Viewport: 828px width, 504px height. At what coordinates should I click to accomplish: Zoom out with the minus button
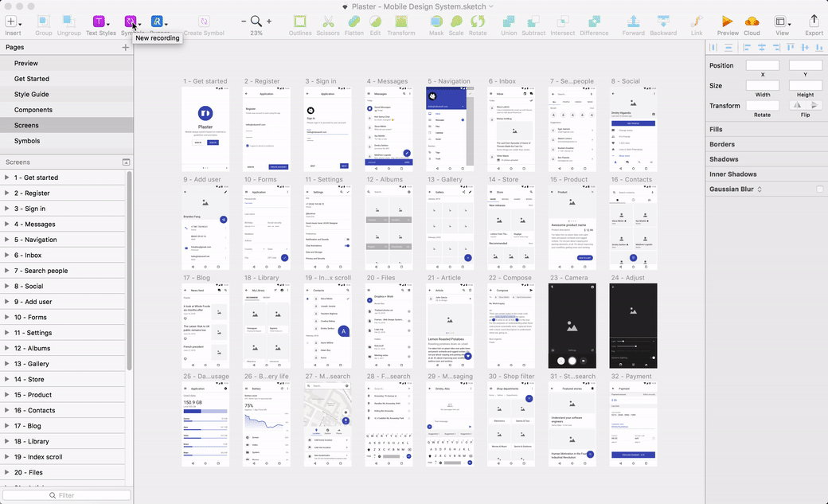244,21
